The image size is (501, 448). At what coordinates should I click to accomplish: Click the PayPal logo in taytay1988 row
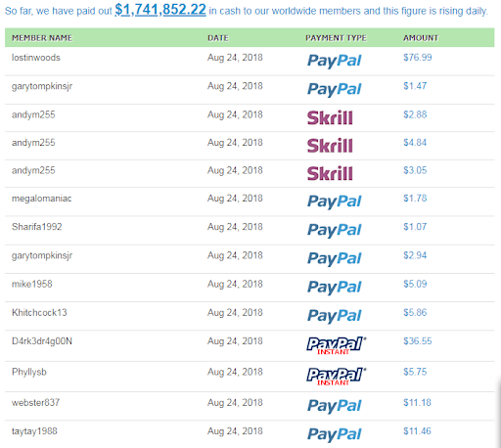(335, 434)
